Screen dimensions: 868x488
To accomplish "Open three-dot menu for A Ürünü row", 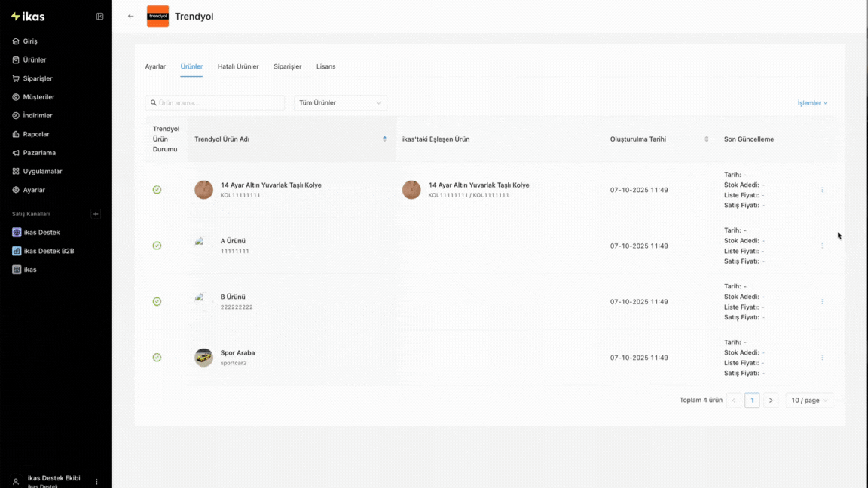I will 822,246.
